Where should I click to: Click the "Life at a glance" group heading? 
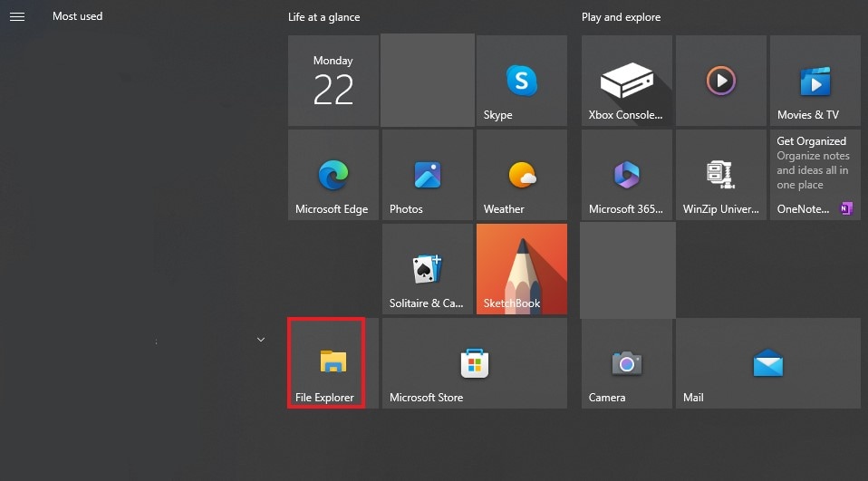[x=323, y=17]
